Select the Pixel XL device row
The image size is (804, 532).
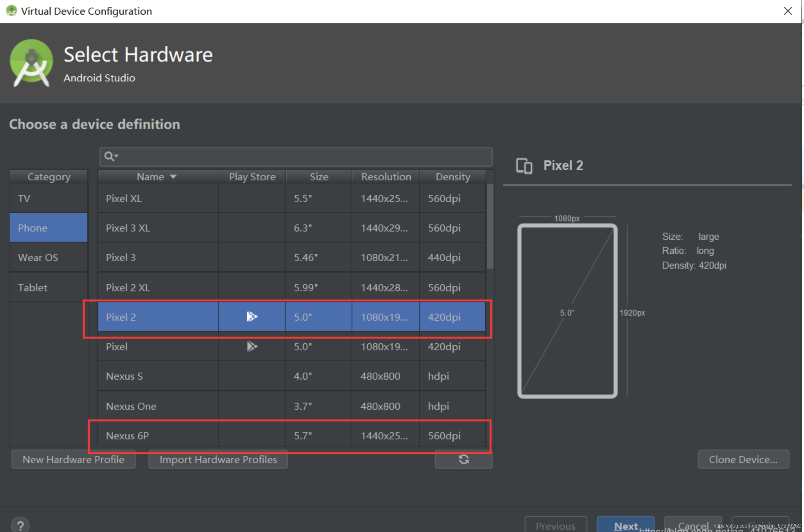292,198
